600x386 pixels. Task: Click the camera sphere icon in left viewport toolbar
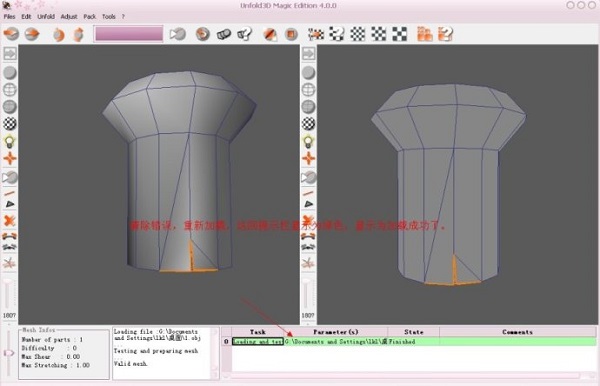tap(10, 178)
